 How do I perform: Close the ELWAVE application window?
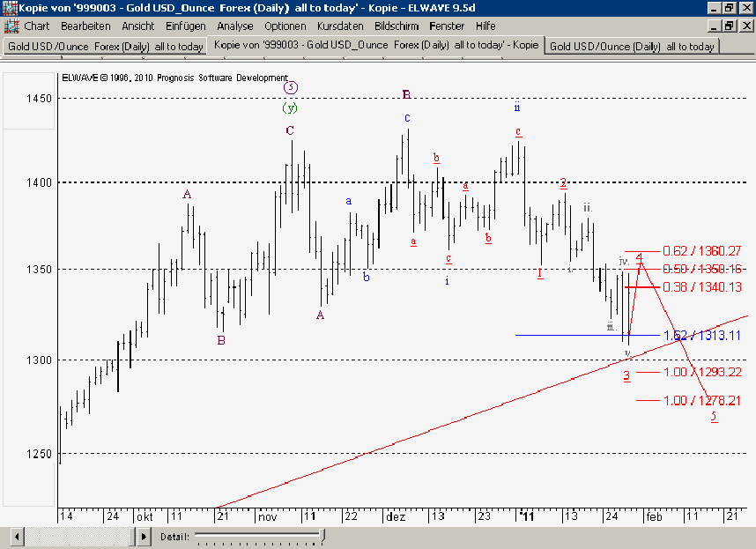click(x=746, y=8)
